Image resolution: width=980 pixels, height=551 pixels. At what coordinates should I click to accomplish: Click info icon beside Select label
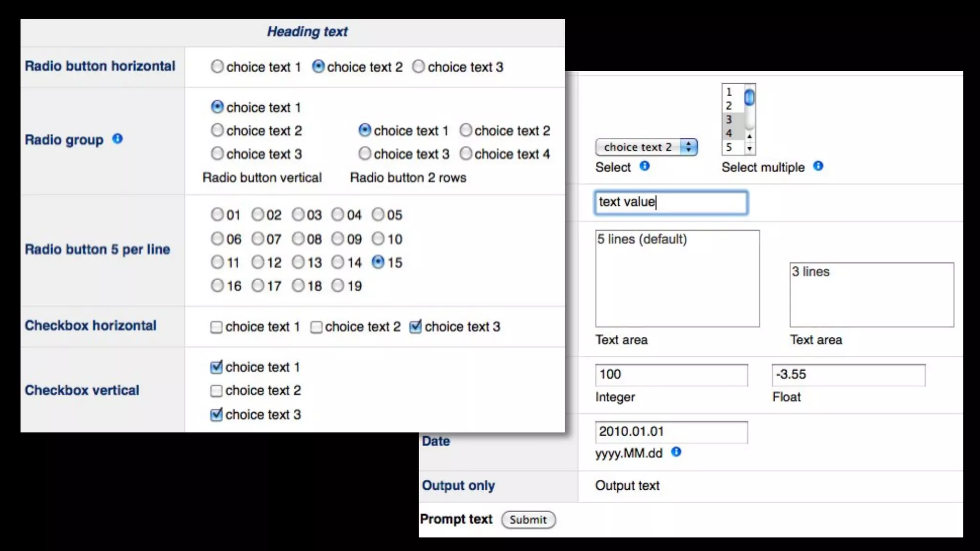click(x=645, y=166)
